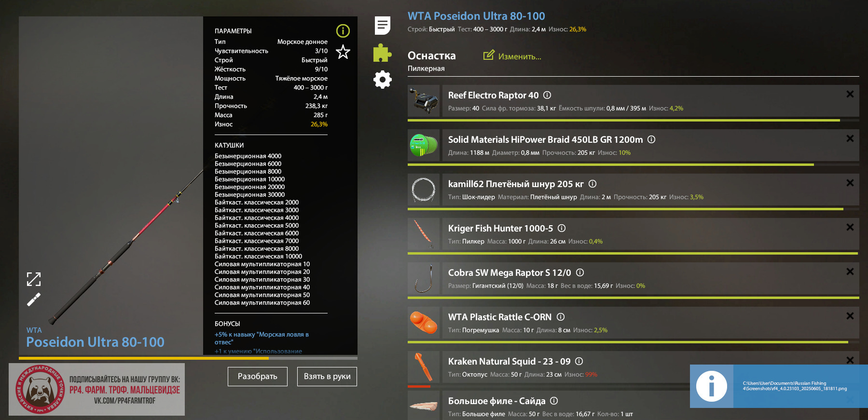Image resolution: width=868 pixels, height=420 pixels.
Task: Click the rod 3D preview image
Action: [111, 186]
